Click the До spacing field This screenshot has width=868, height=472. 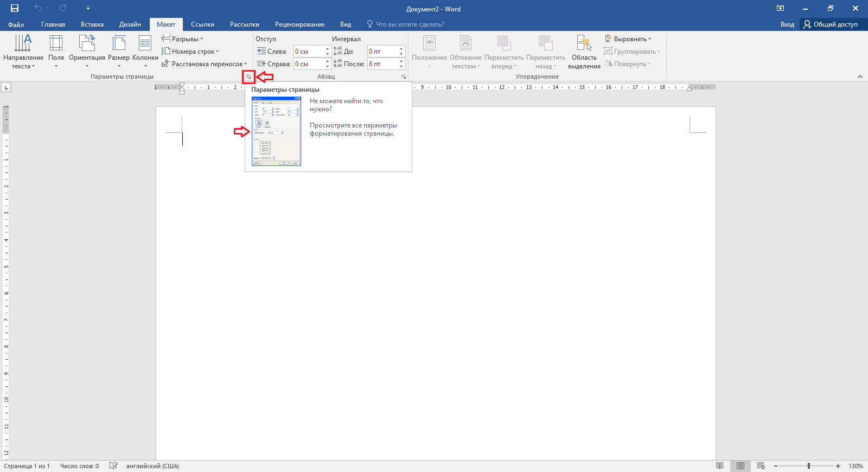point(382,52)
